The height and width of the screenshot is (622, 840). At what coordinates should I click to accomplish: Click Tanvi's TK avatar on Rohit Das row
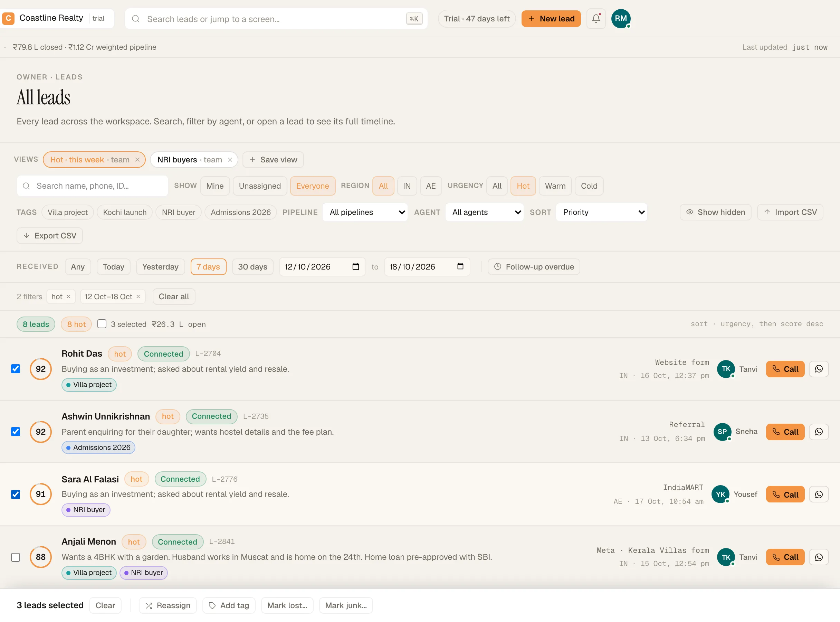coord(726,369)
